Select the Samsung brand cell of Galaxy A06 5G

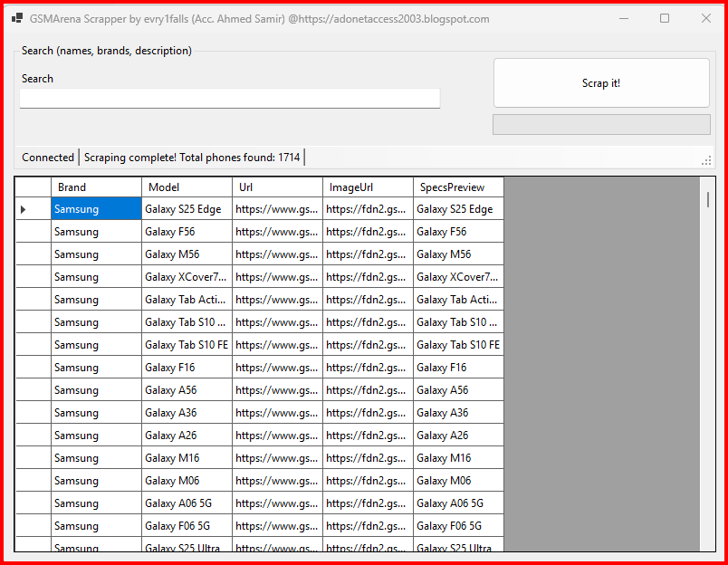pyautogui.click(x=96, y=503)
